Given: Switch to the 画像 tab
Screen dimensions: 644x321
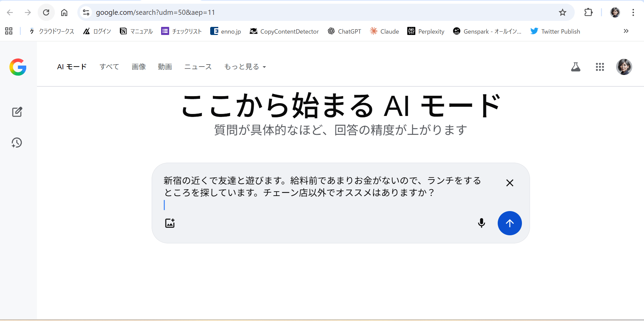Looking at the screenshot, I should [139, 67].
